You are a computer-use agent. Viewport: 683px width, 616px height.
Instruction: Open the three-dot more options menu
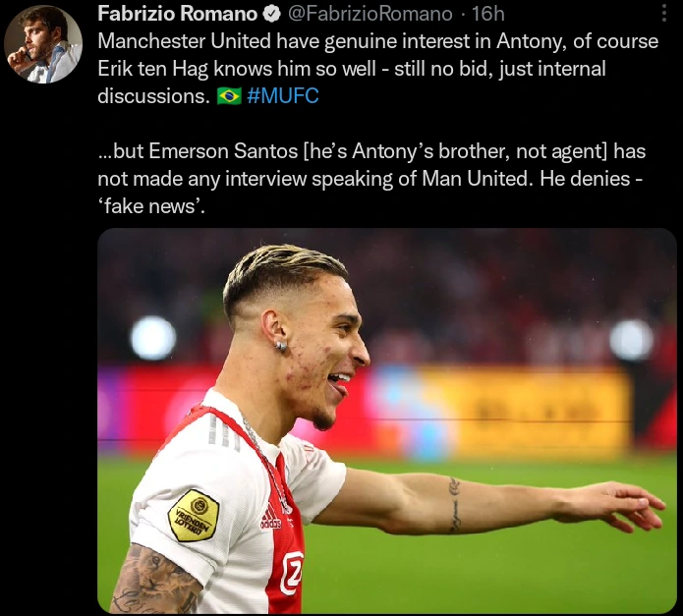click(x=663, y=13)
